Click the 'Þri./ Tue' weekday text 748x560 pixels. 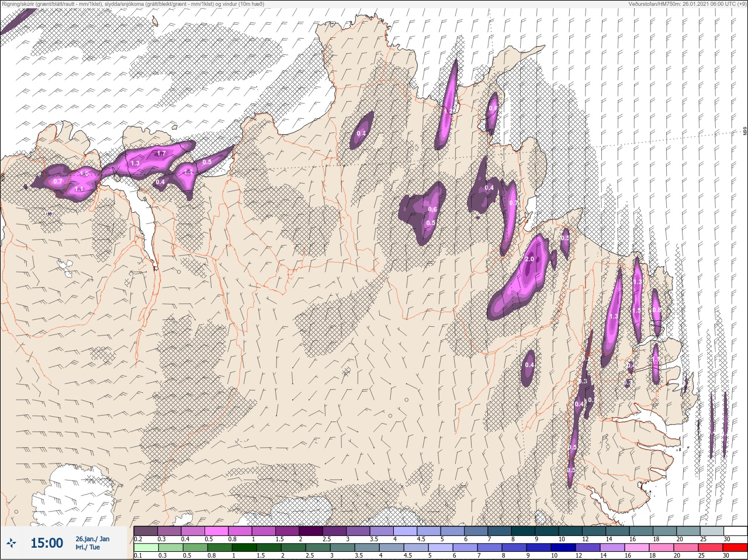click(x=88, y=547)
